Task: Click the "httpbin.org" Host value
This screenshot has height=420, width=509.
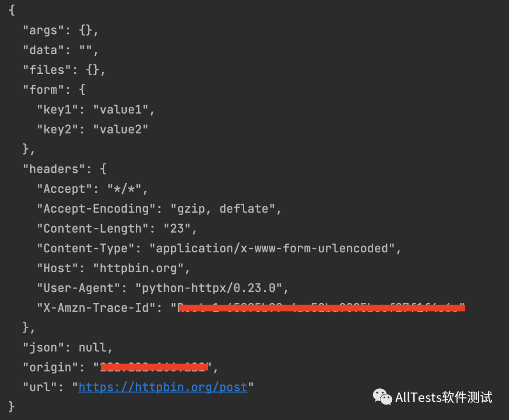Action: (x=138, y=268)
